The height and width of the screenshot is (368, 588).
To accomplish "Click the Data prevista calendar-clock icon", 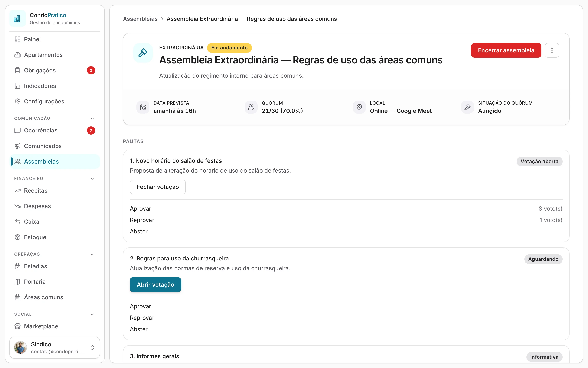I will (143, 107).
